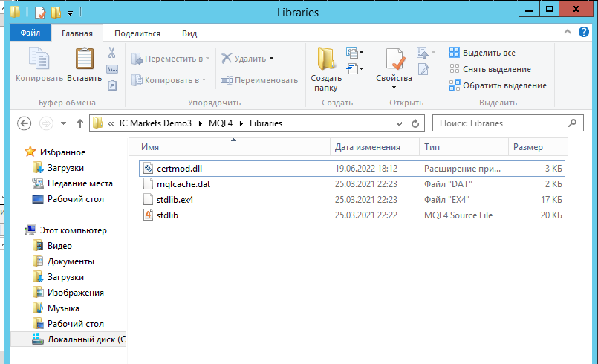Click the Copy path icon

point(112,69)
